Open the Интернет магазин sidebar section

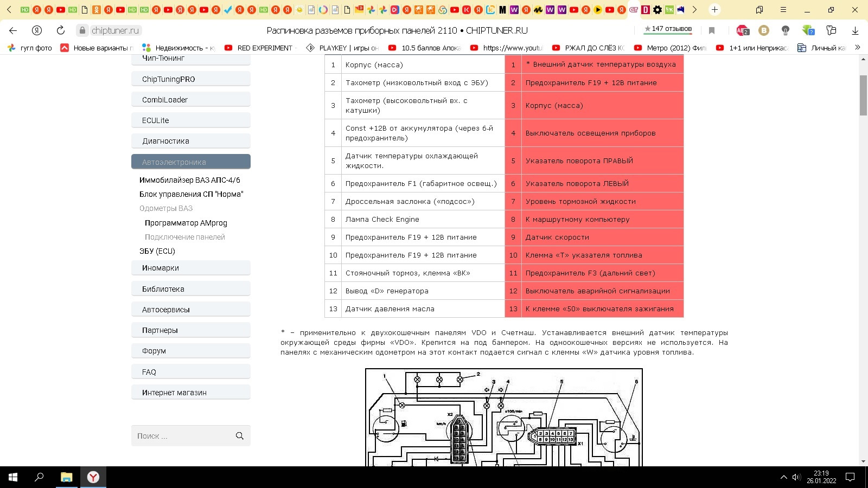tap(191, 393)
